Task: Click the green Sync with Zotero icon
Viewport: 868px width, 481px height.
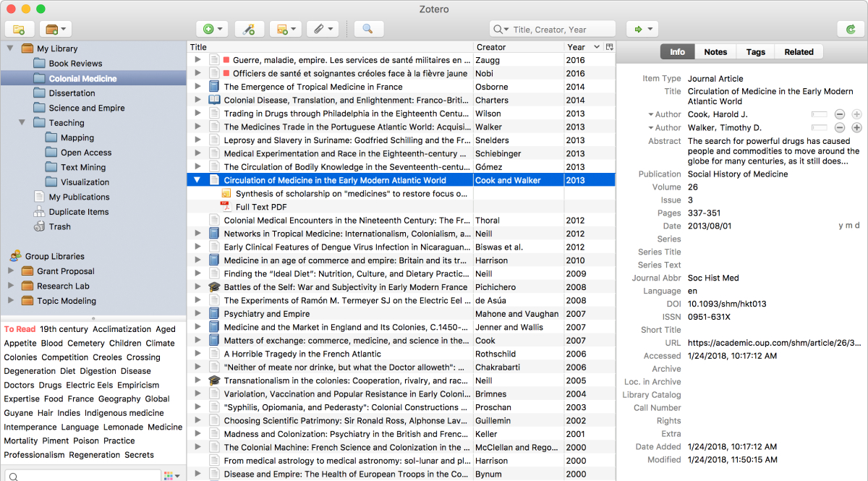Action: pos(850,29)
